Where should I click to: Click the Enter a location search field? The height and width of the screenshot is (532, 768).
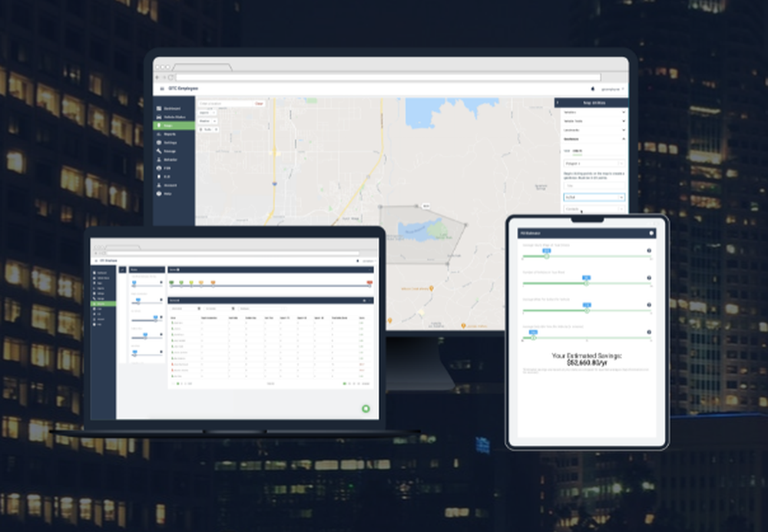225,104
